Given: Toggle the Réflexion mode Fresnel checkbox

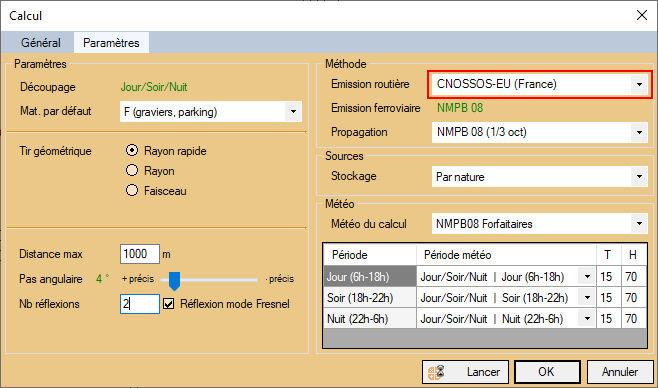Looking at the screenshot, I should point(168,304).
